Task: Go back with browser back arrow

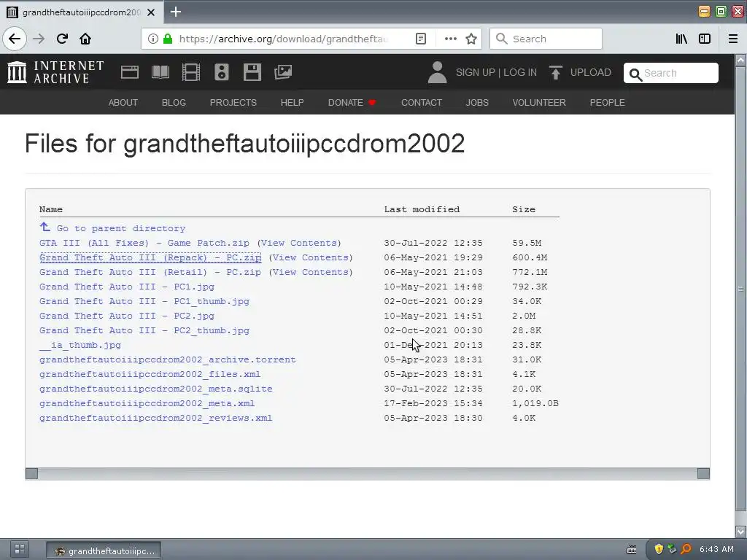Action: tap(15, 39)
